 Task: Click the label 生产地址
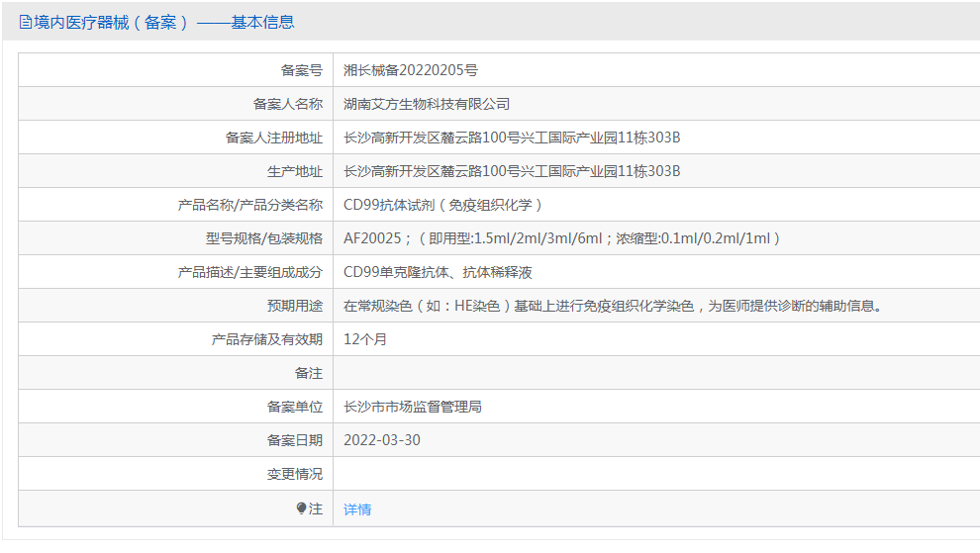click(295, 172)
